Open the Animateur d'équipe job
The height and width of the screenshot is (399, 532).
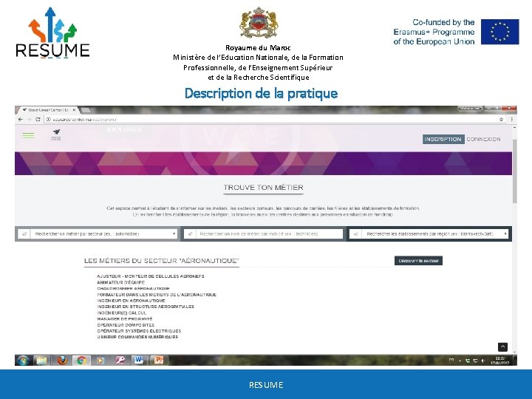tap(120, 282)
